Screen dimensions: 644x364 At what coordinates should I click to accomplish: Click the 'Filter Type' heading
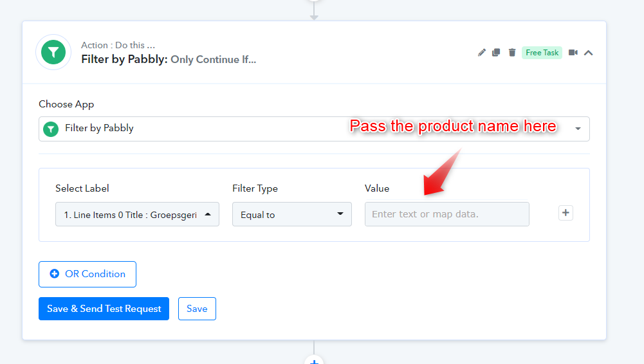(255, 188)
